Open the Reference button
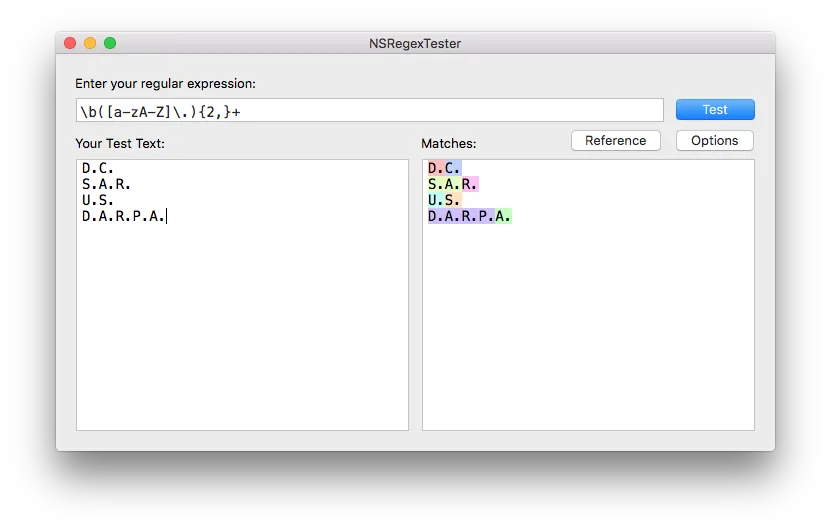This screenshot has width=831, height=531. (616, 140)
